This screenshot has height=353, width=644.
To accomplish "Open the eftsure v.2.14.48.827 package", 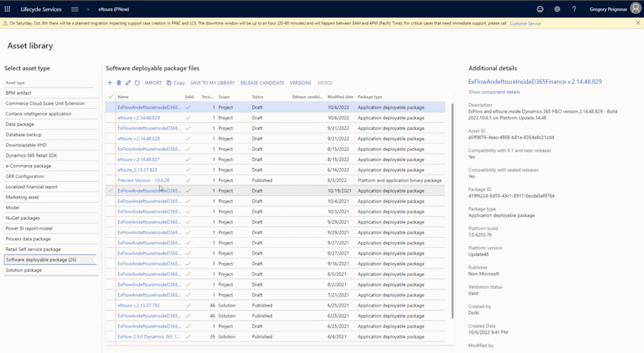I will pos(138,160).
